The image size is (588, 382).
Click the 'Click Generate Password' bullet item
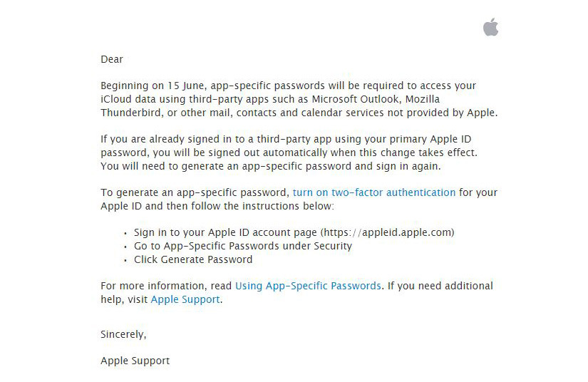click(193, 259)
